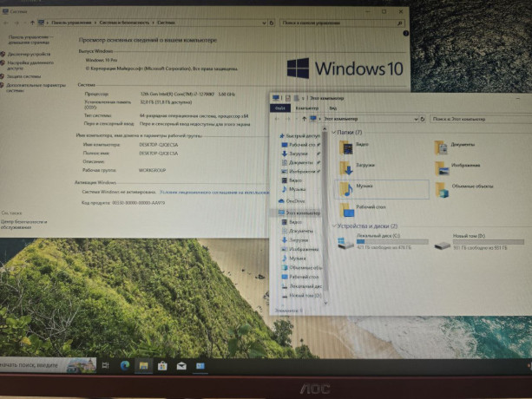
Task: Open Microsoft Store from taskbar
Action: tap(162, 366)
